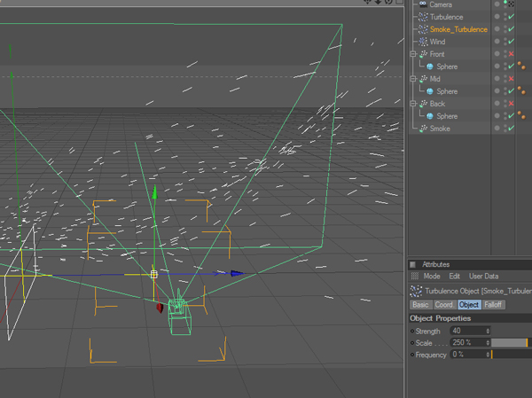Click the camera pan icon in viewport
Screen dimensions: 532x398
pyautogui.click(x=367, y=3)
